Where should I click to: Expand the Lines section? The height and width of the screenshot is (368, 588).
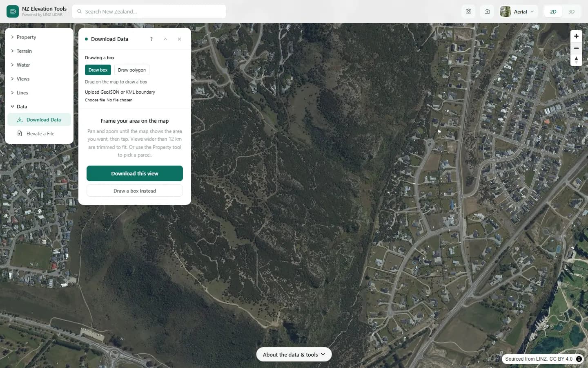point(39,93)
